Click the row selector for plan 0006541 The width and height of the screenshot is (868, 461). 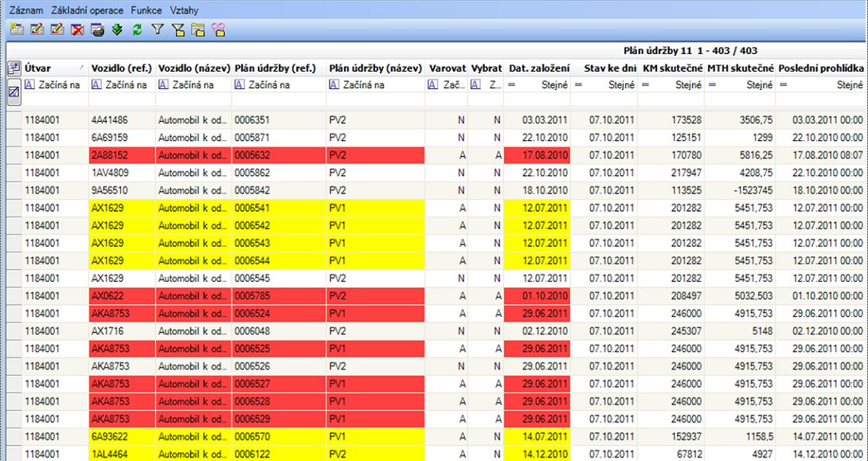pos(14,208)
